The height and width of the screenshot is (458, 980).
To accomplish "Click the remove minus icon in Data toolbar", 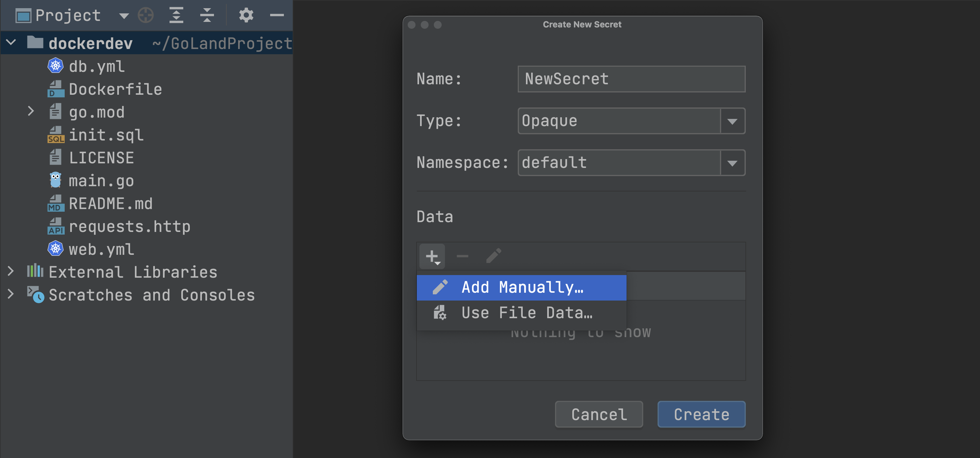I will click(x=462, y=256).
